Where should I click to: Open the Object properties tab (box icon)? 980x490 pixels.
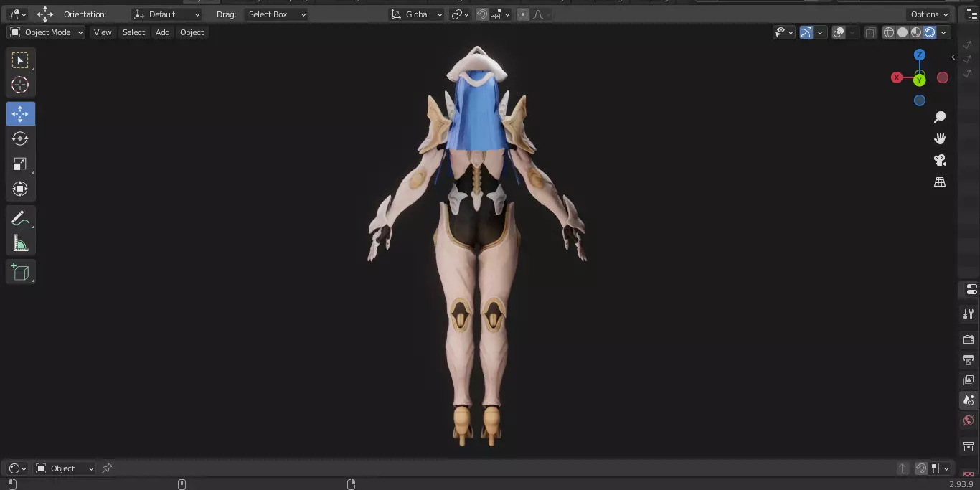click(969, 446)
